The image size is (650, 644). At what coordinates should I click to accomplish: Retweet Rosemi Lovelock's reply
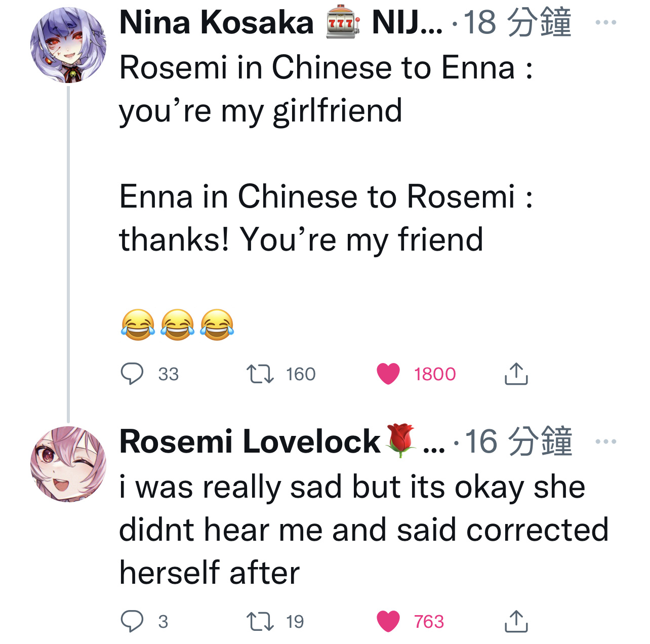coord(260,621)
